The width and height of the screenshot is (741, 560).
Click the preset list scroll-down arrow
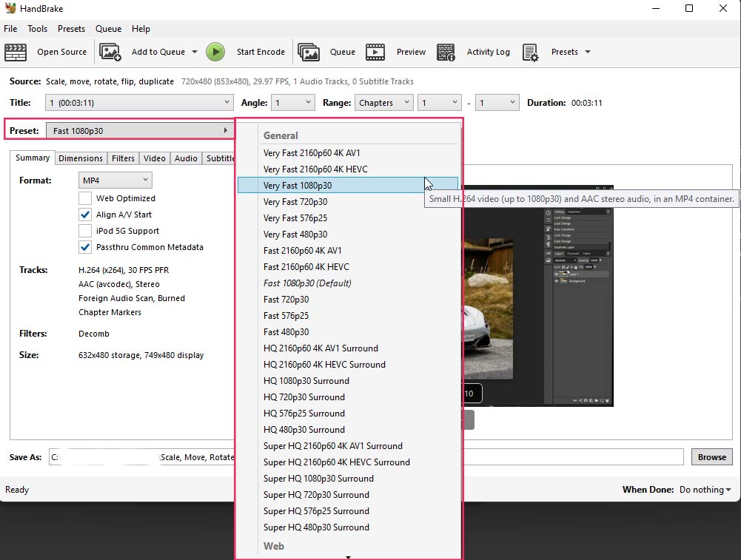pos(348,557)
